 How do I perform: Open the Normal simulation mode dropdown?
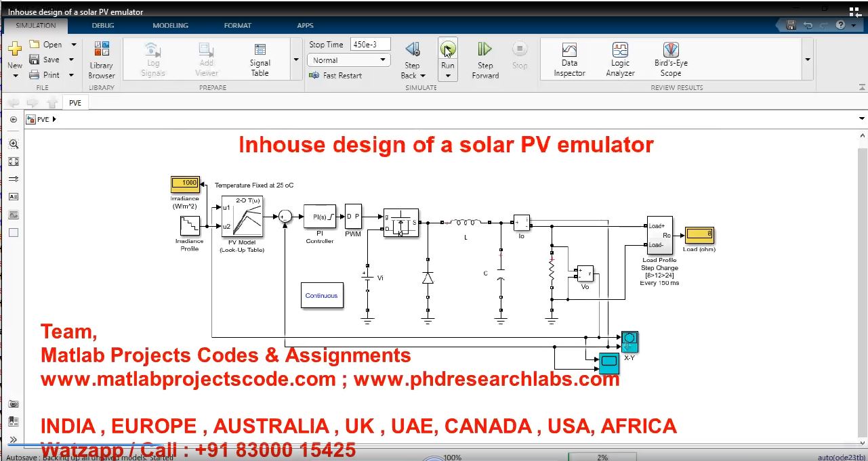point(349,60)
